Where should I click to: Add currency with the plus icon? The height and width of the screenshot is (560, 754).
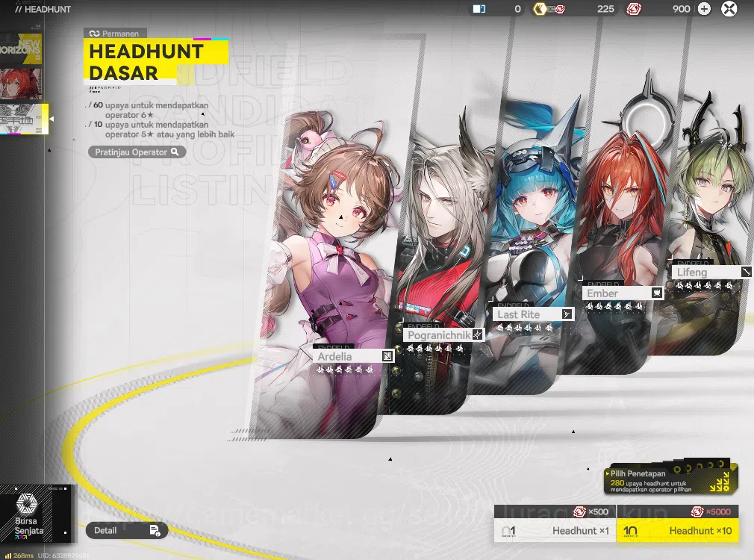pyautogui.click(x=704, y=9)
